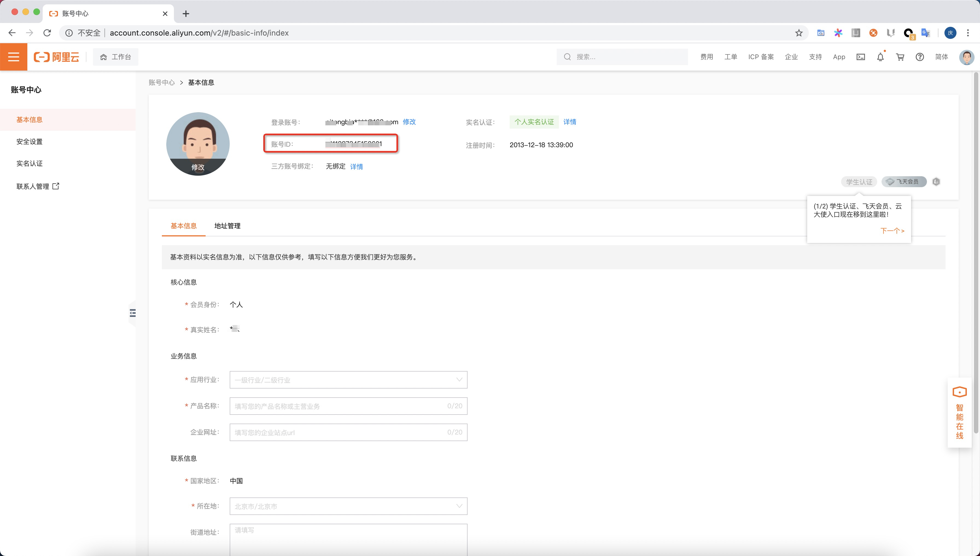Image resolution: width=980 pixels, height=556 pixels.
Task: Click the 个人实名认证 badge
Action: point(534,122)
